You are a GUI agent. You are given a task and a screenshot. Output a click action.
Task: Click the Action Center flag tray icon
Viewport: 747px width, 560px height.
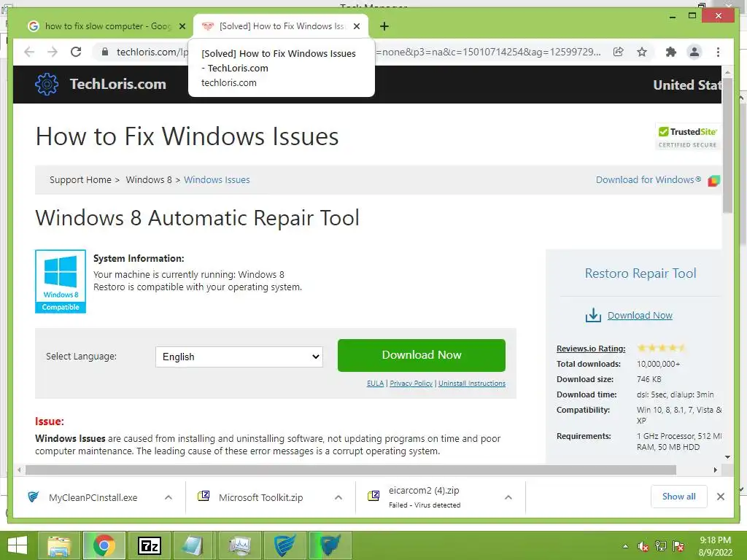pos(678,546)
